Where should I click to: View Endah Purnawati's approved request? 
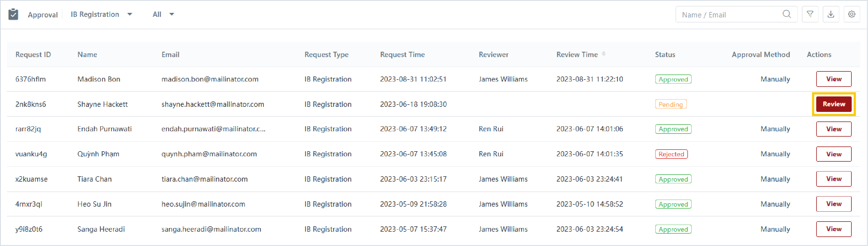(x=834, y=129)
